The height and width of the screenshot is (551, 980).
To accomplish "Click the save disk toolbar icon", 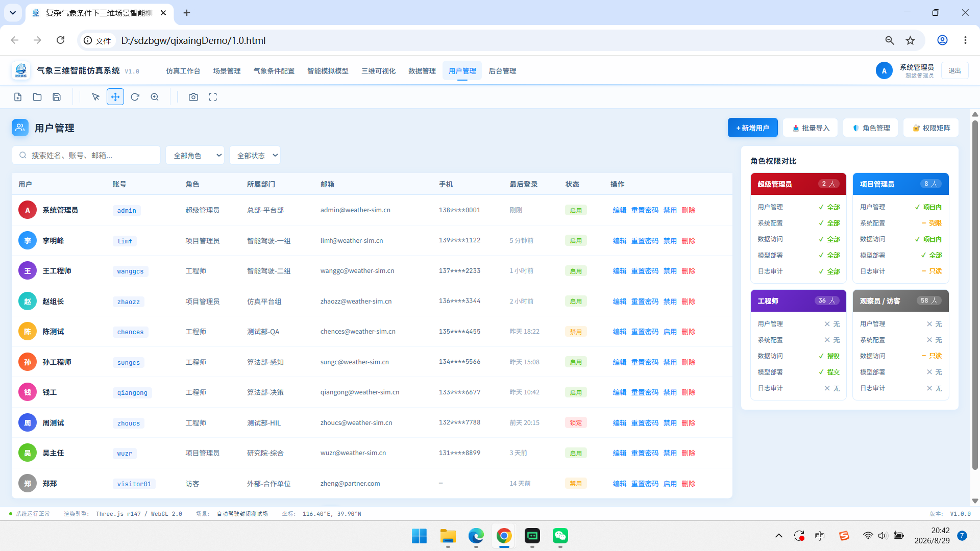I will tap(57, 97).
